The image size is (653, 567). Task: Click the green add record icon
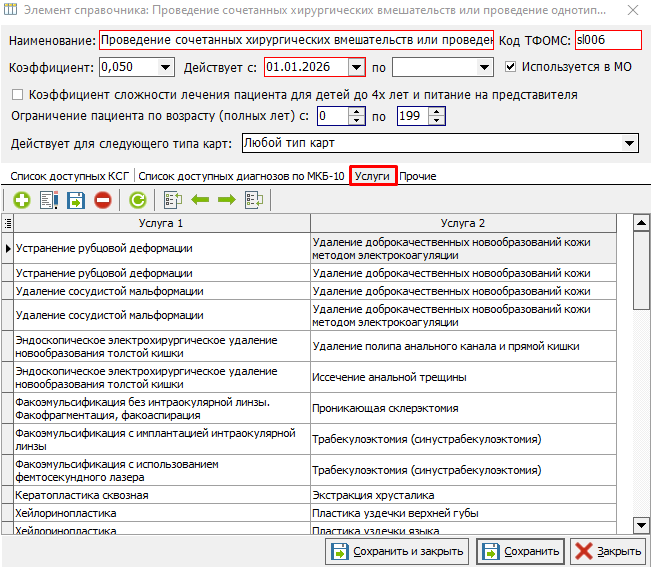click(x=21, y=200)
